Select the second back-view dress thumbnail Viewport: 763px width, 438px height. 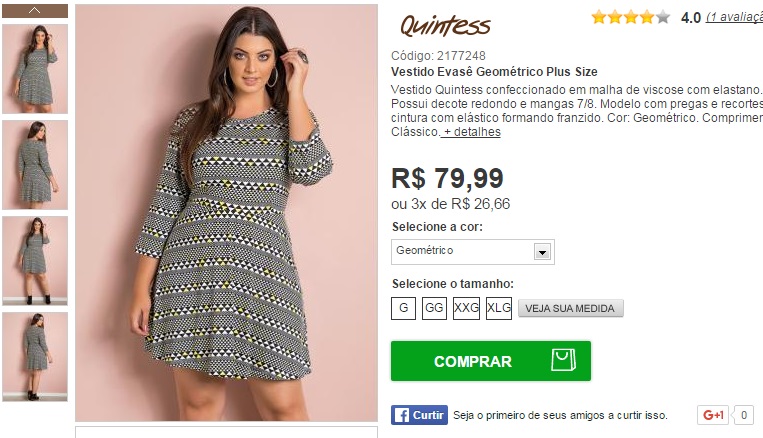tap(35, 165)
